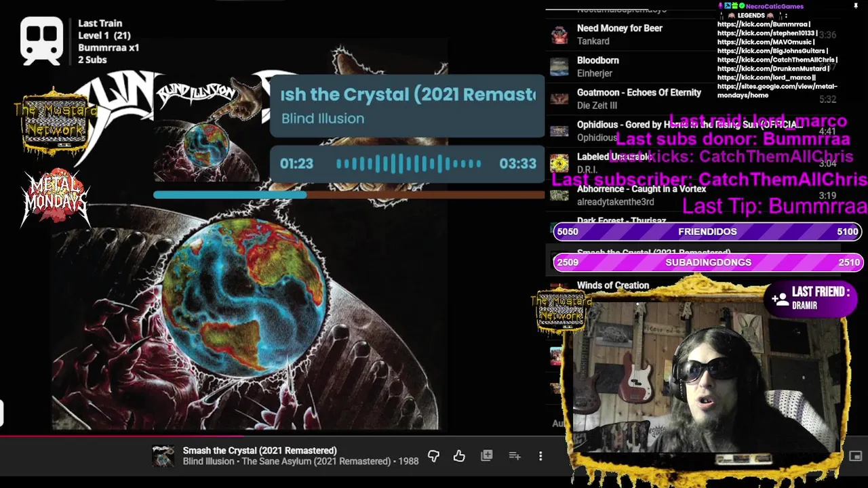The width and height of the screenshot is (868, 488).
Task: Click the small album thumbnail in player bar
Action: coord(163,456)
